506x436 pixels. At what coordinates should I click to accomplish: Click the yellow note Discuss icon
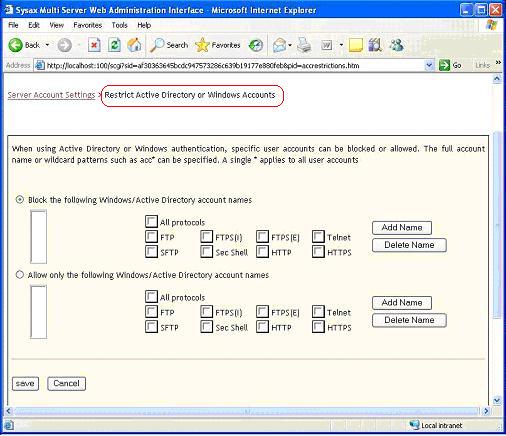pos(356,45)
